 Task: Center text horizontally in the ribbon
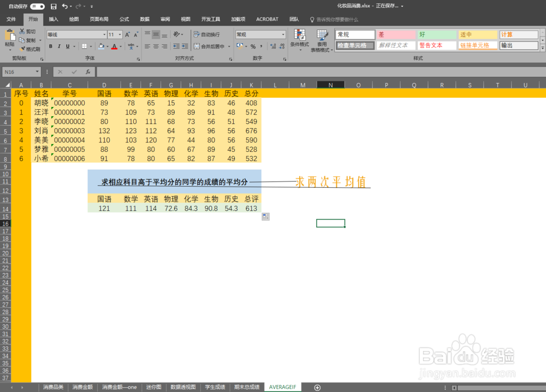(156, 46)
